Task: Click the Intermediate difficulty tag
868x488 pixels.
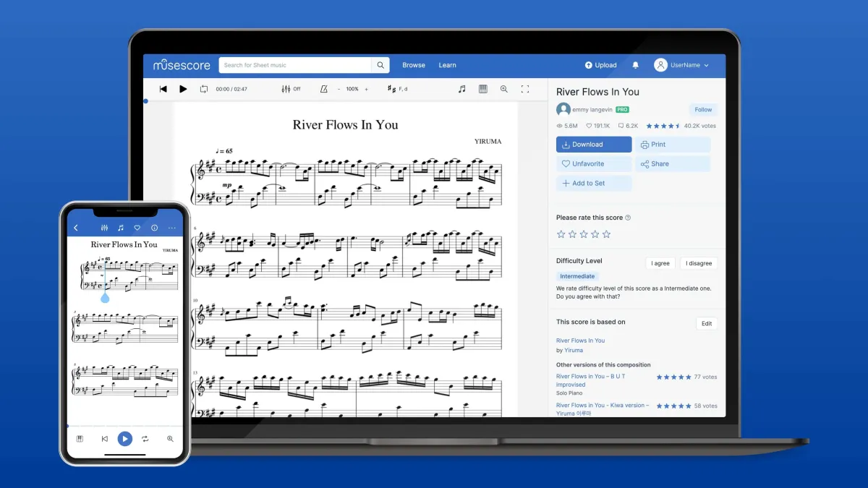Action: [x=577, y=276]
